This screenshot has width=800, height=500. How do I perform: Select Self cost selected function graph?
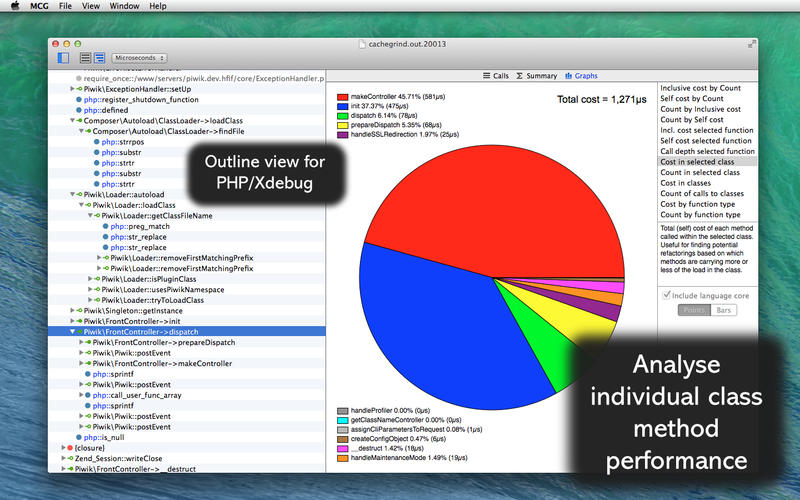pyautogui.click(x=707, y=141)
